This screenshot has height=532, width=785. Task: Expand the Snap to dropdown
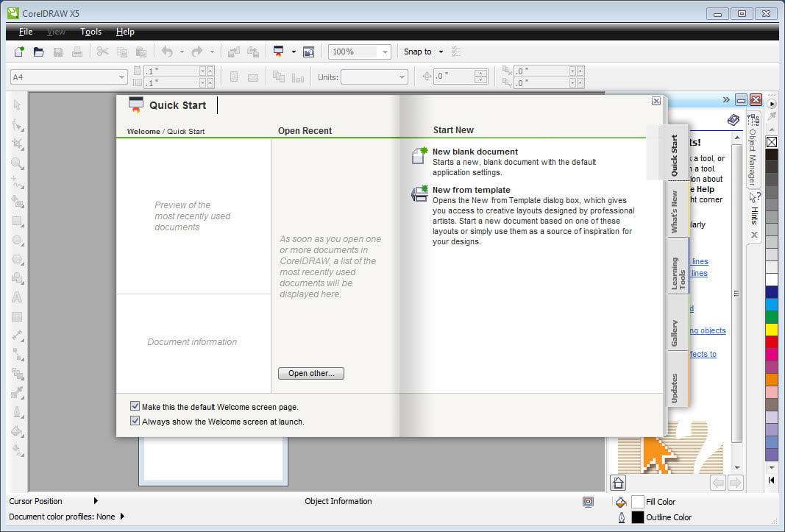point(441,52)
